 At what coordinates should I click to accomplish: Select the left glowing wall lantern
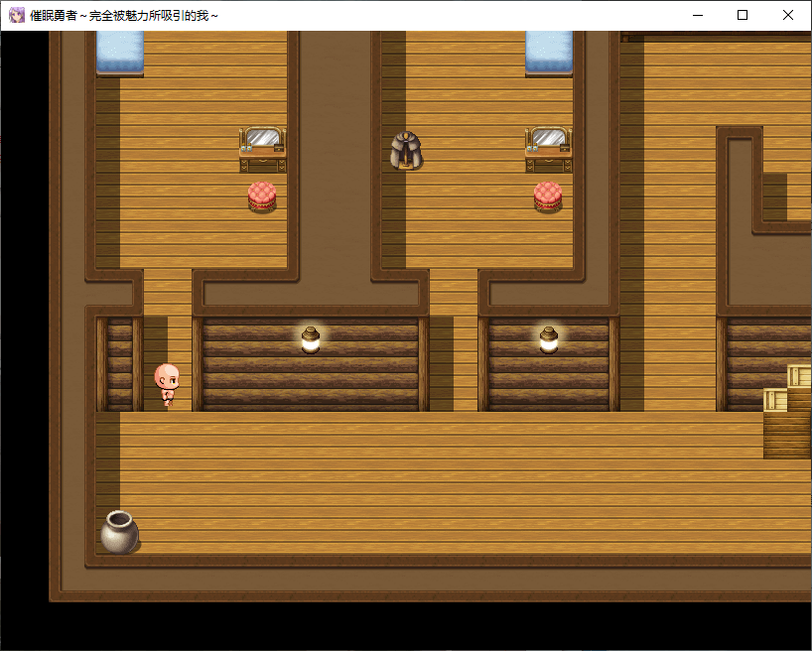coord(311,339)
